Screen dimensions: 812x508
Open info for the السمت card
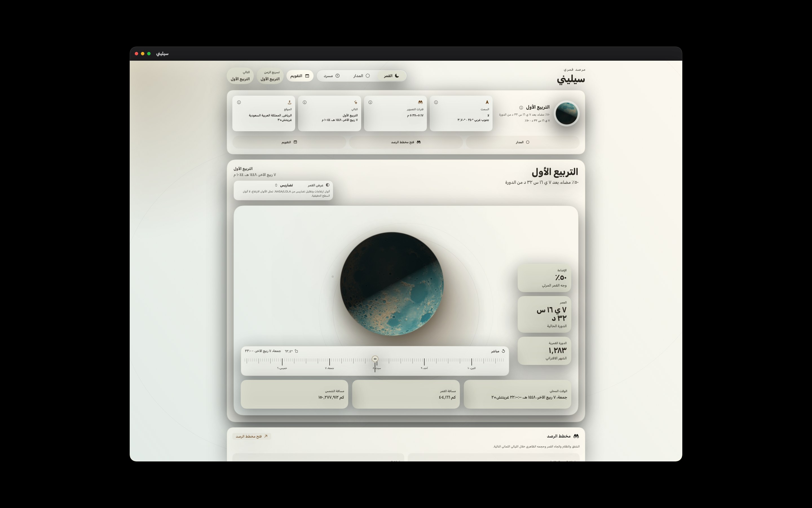(436, 102)
